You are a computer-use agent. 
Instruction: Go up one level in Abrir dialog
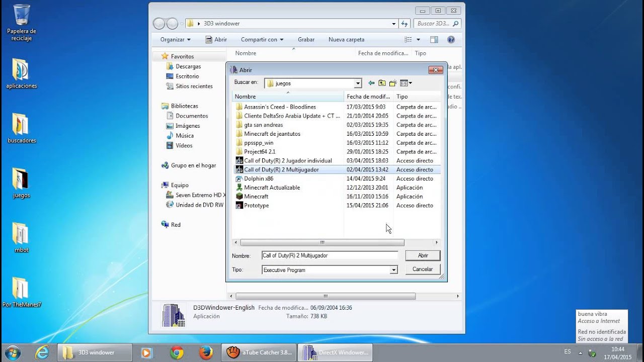pyautogui.click(x=382, y=83)
